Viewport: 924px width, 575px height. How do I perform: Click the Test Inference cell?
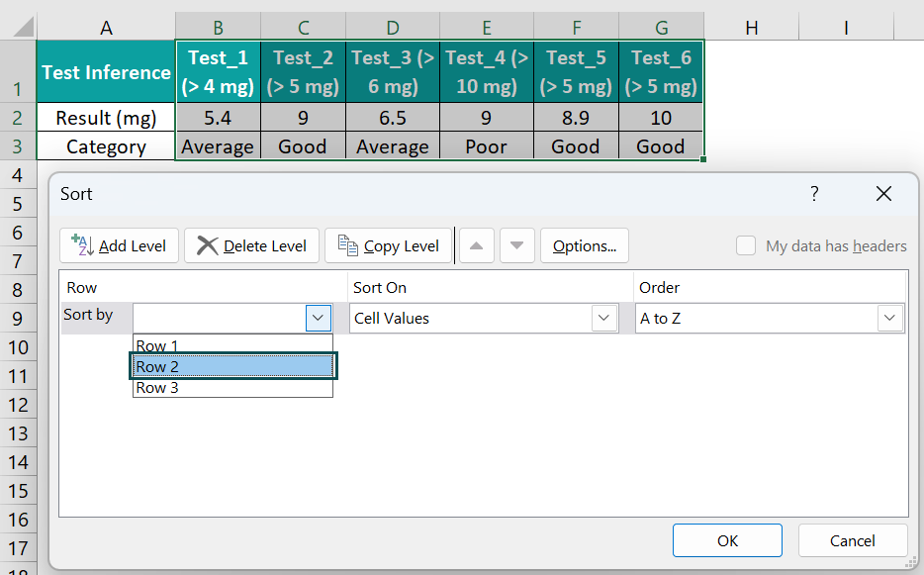(106, 71)
